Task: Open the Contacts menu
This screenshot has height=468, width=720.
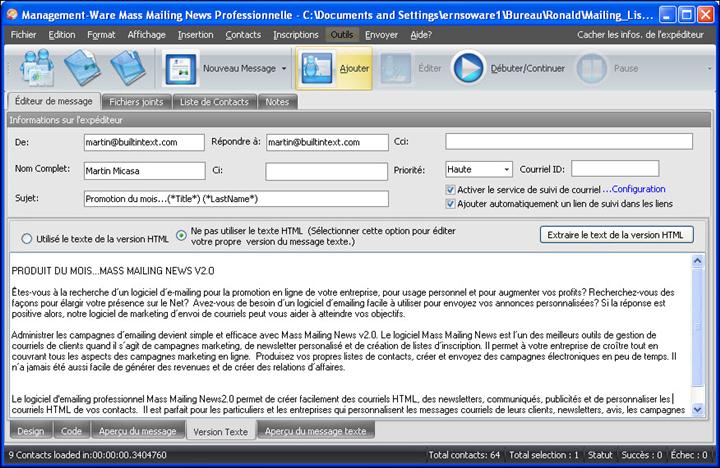Action: 243,34
